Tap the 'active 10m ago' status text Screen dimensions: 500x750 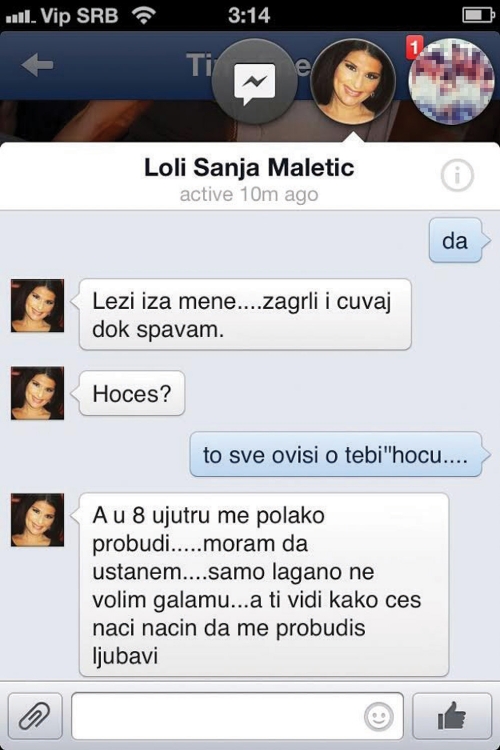coord(249,195)
